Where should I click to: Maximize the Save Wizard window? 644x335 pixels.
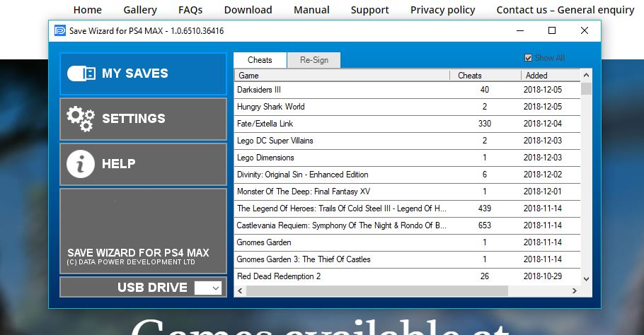click(x=552, y=30)
